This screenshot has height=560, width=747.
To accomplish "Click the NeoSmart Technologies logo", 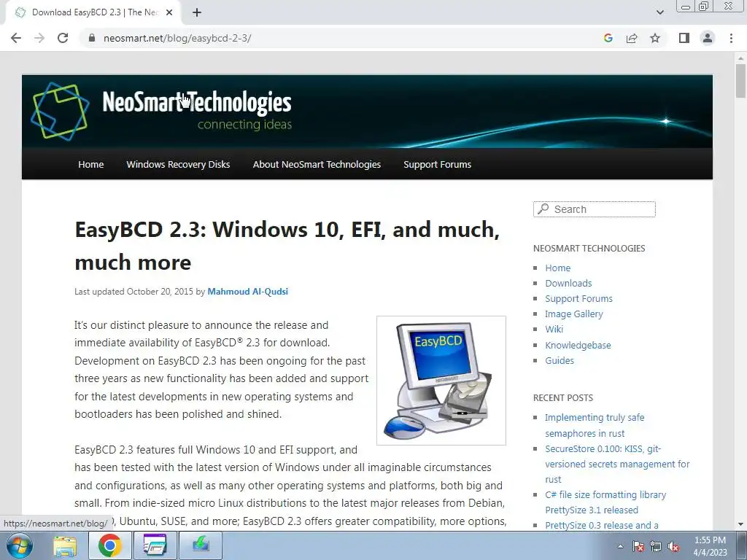I will (161, 112).
